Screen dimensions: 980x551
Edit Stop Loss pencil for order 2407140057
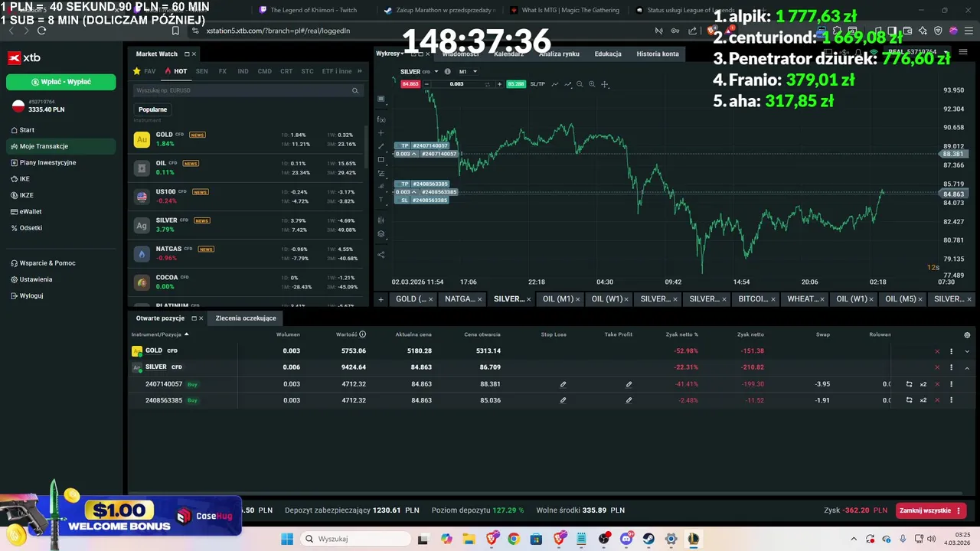[x=563, y=384]
